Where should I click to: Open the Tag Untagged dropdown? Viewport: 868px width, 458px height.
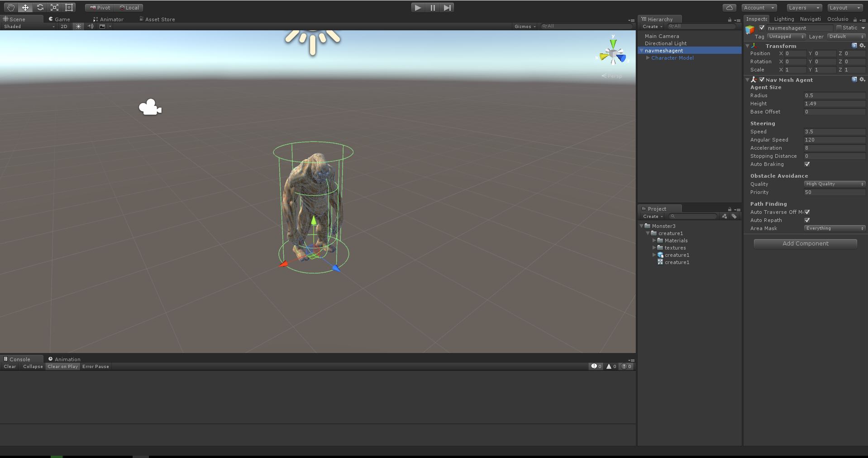[x=786, y=37]
